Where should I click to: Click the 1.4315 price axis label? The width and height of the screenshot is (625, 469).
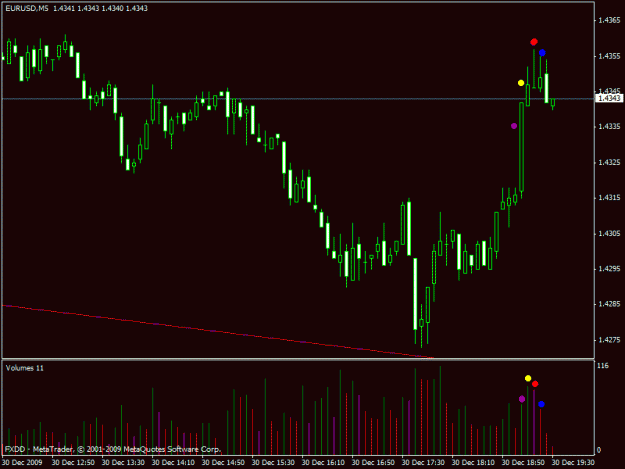pyautogui.click(x=609, y=198)
